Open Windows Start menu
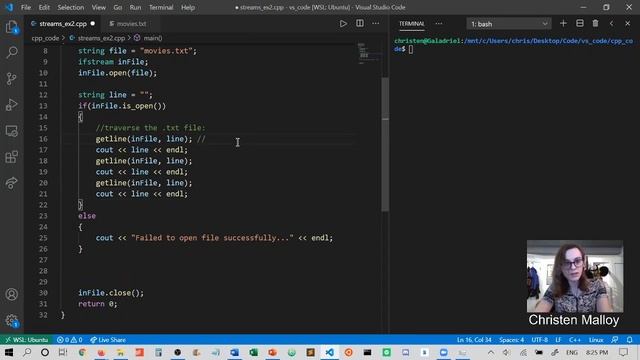The width and height of the screenshot is (640, 360). tap(9, 352)
